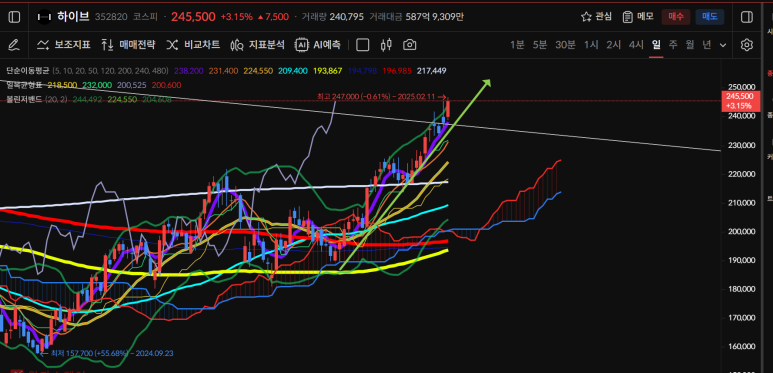
Task: Select the 월 monthly timeframe
Action: 690,45
